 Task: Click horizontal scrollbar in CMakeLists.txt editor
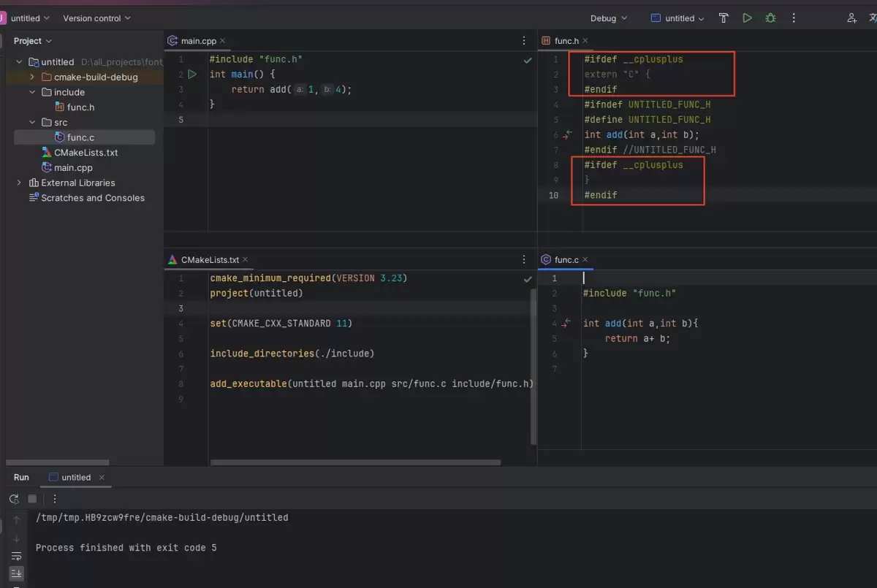point(355,462)
